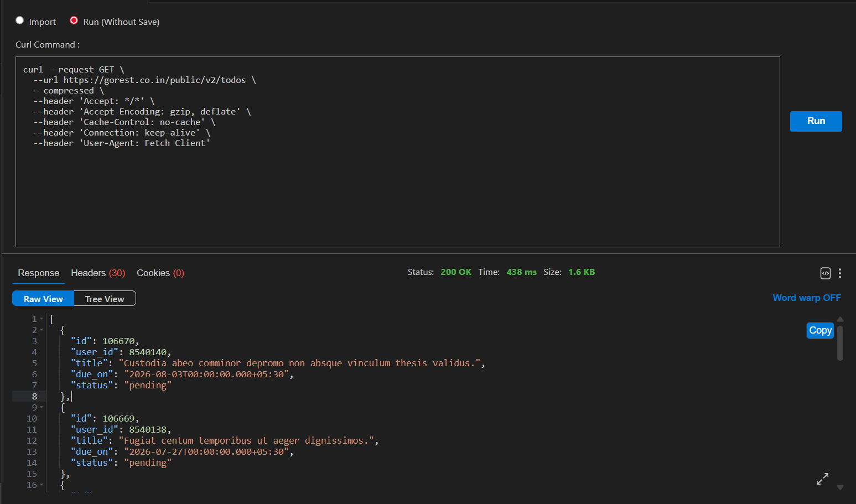The width and height of the screenshot is (856, 504).
Task: Open the code snippet icon in response bar
Action: (x=825, y=273)
